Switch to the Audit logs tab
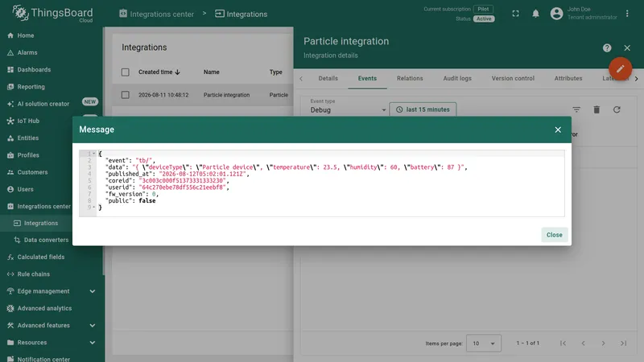This screenshot has width=644, height=362. pos(457,78)
